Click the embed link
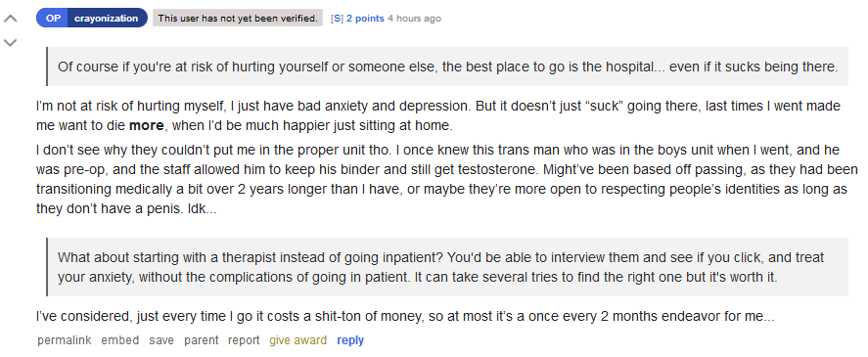This screenshot has height=357, width=868. pos(120,340)
